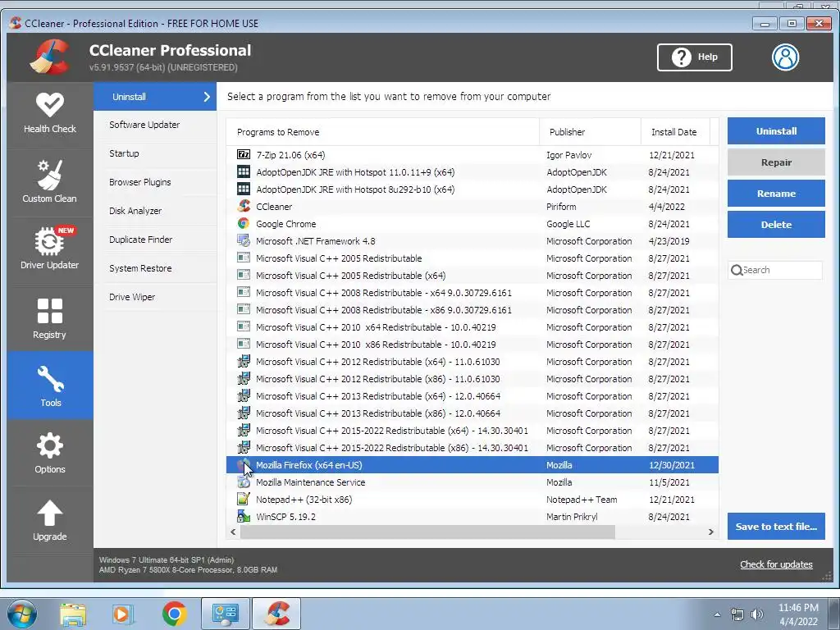Select the 7-Zip program icon
This screenshot has width=840, height=630.
pos(244,155)
